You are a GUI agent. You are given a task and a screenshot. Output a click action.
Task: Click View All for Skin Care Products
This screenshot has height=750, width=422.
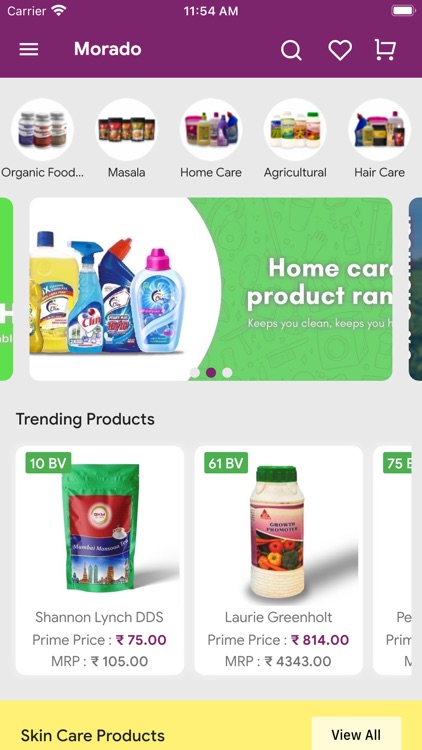pyautogui.click(x=356, y=734)
